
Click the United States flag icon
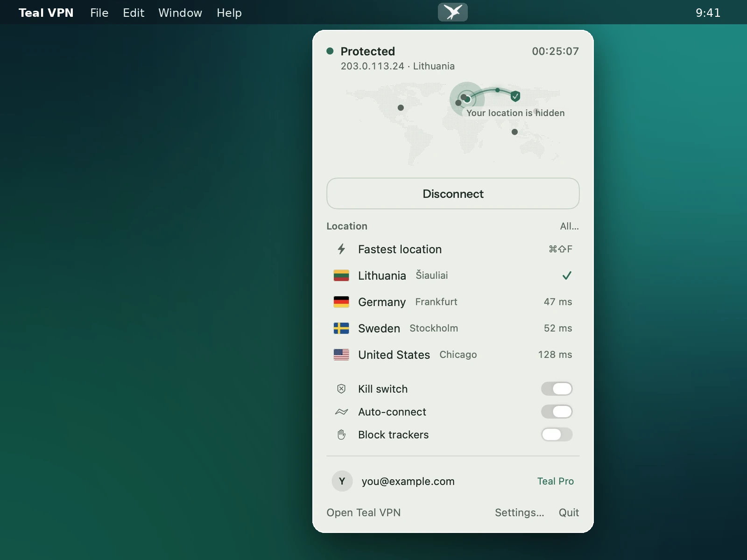(341, 355)
